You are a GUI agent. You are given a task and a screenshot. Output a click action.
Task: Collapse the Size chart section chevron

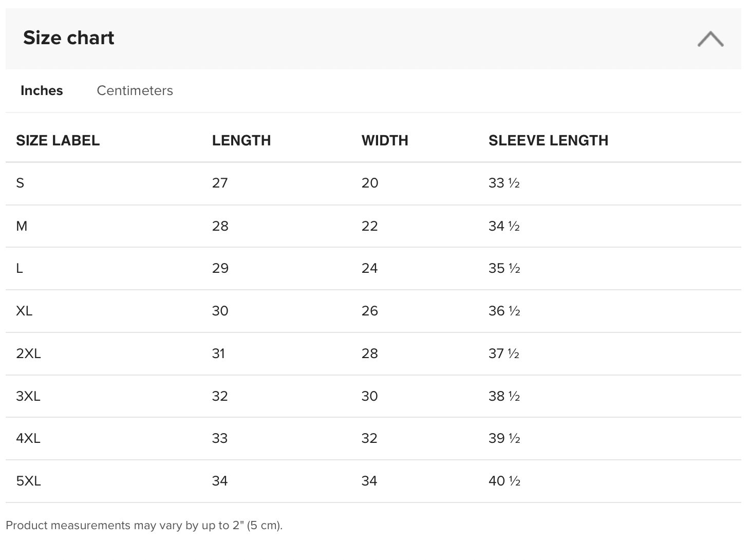click(x=710, y=39)
